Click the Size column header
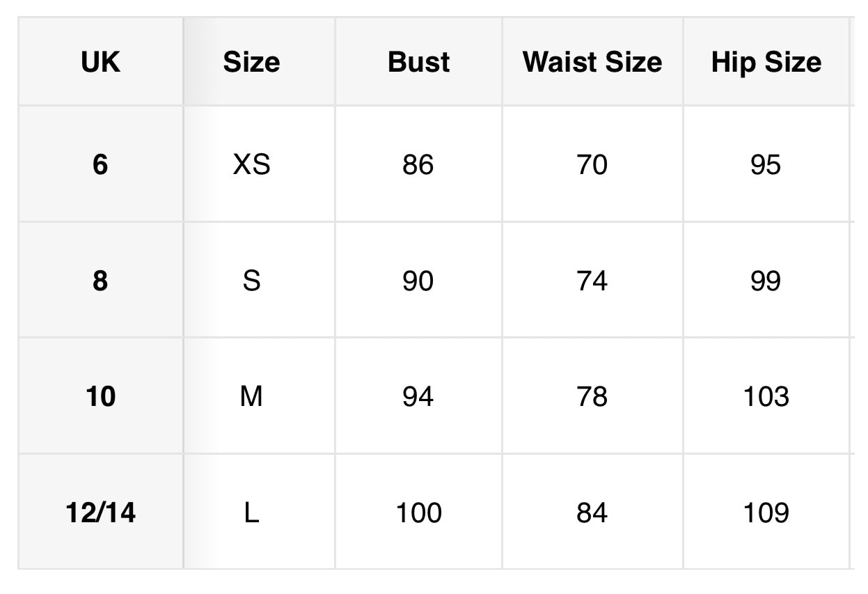This screenshot has width=868, height=594. tap(251, 62)
